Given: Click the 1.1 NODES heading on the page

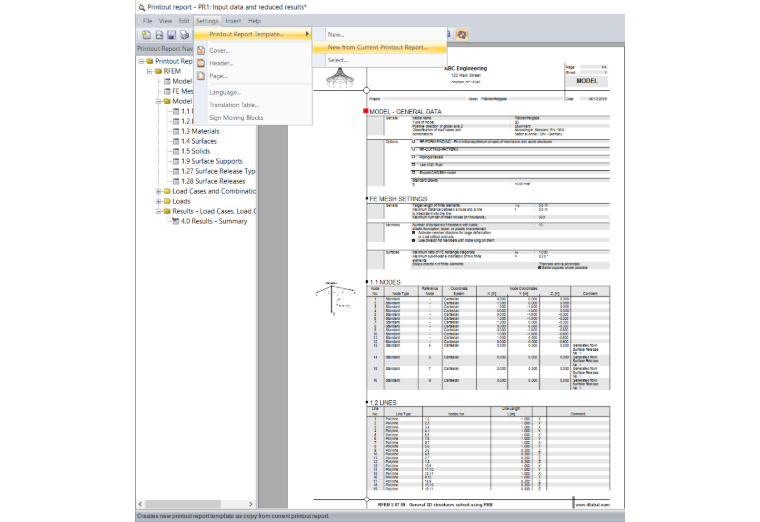Looking at the screenshot, I should pos(385,282).
